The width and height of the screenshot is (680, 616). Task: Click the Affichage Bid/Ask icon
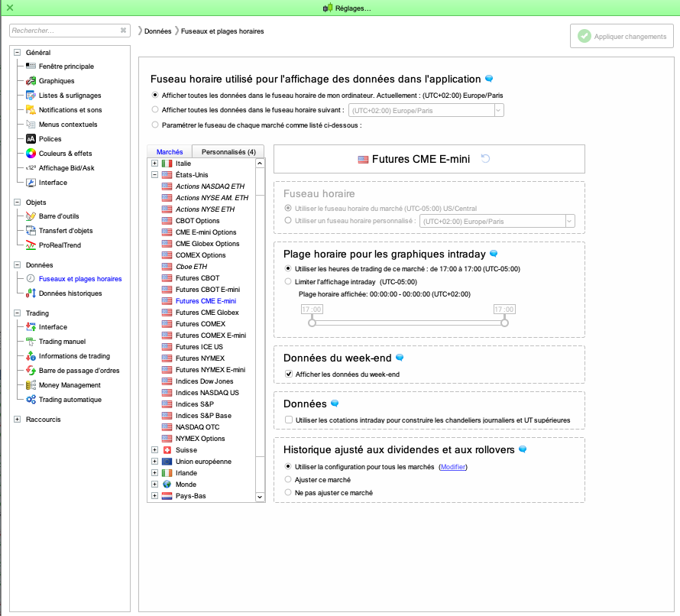click(31, 168)
